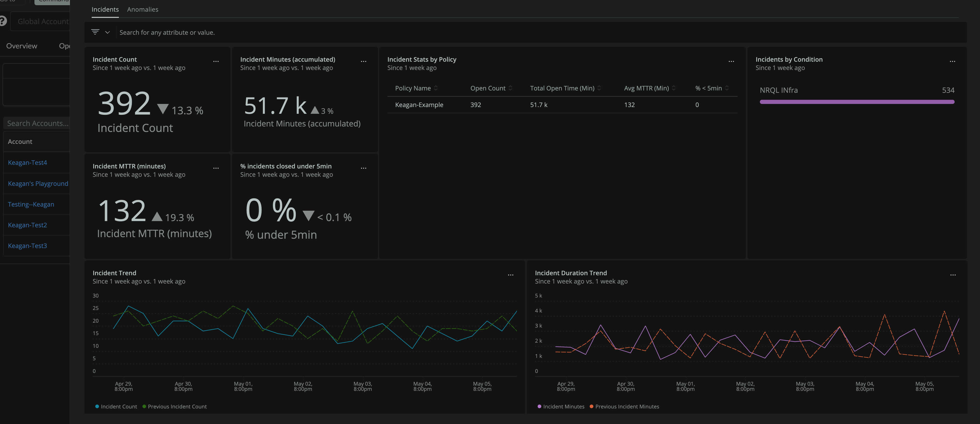Open Incident Count widget options menu

pos(216,61)
